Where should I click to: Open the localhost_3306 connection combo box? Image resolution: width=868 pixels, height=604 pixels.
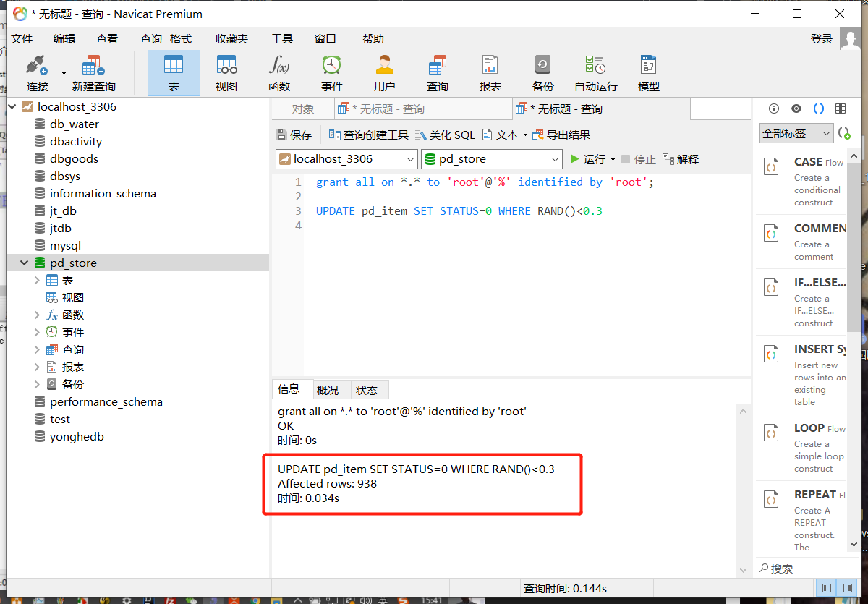(x=346, y=159)
